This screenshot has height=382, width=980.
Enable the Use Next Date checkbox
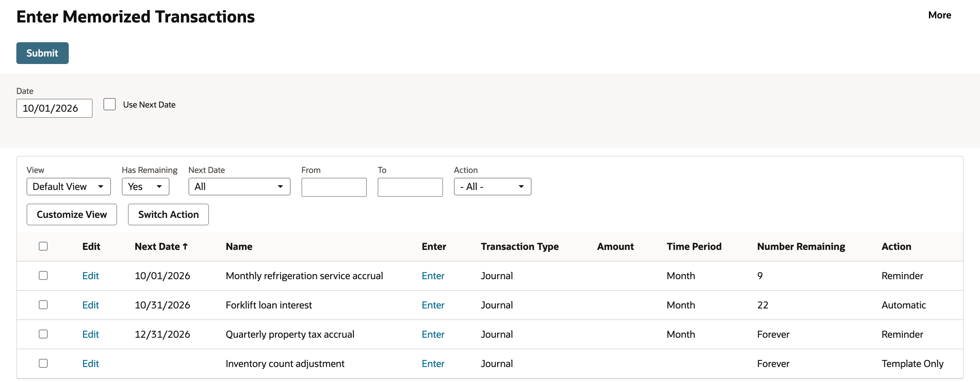(x=110, y=104)
